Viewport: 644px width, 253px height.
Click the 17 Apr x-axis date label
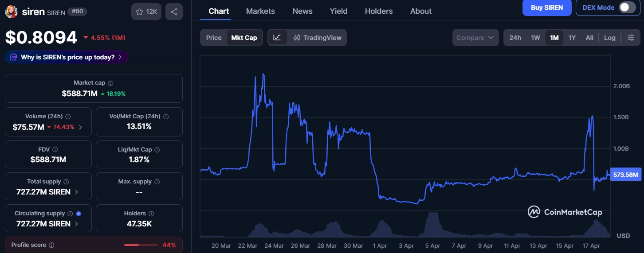[x=591, y=245]
